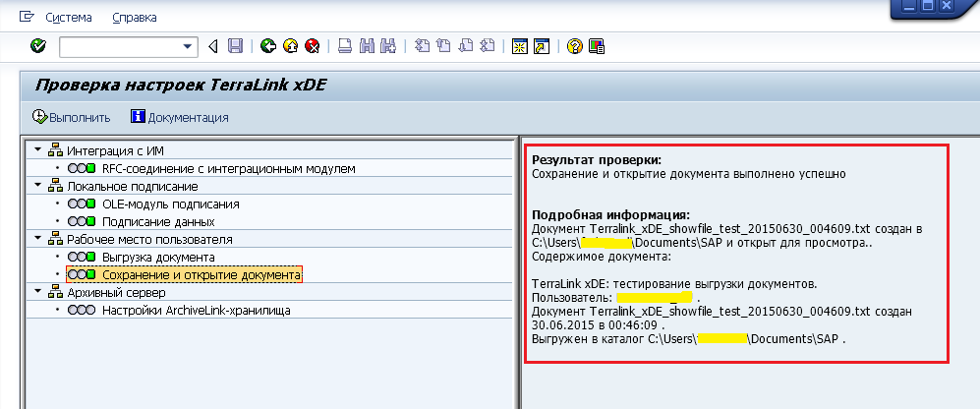Screen dimensions: 980x409
Task: Open the yellow Help question mark icon
Action: point(575,46)
